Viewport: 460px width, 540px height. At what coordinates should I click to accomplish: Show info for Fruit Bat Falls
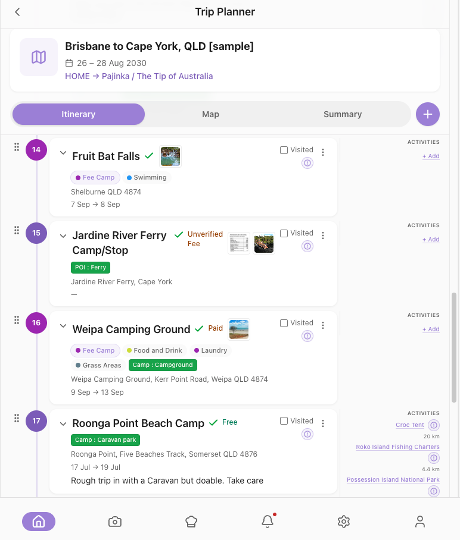click(307, 163)
